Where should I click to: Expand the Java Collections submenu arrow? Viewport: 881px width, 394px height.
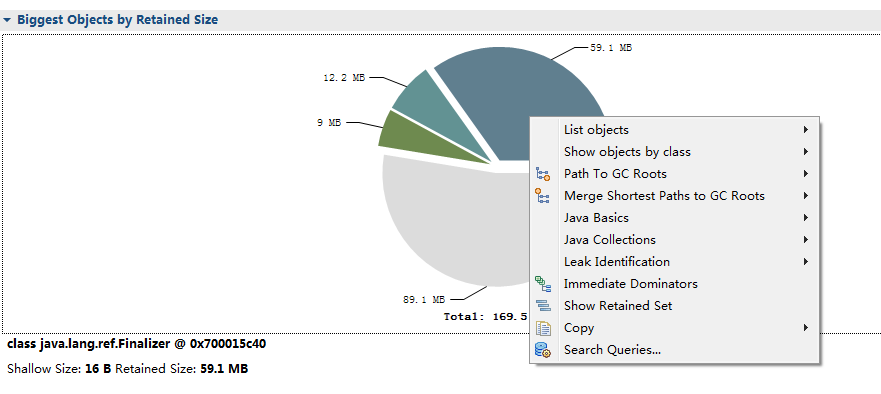point(806,239)
